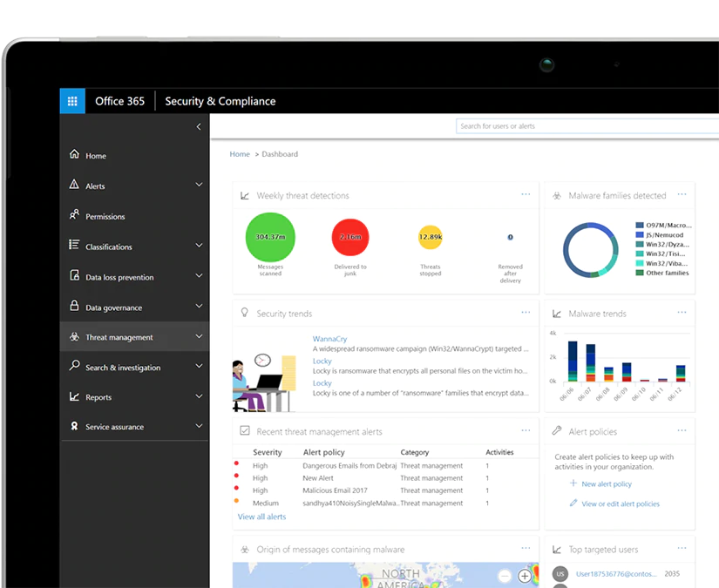The width and height of the screenshot is (719, 588).
Task: Expand the Data governance chevron
Action: (x=199, y=307)
